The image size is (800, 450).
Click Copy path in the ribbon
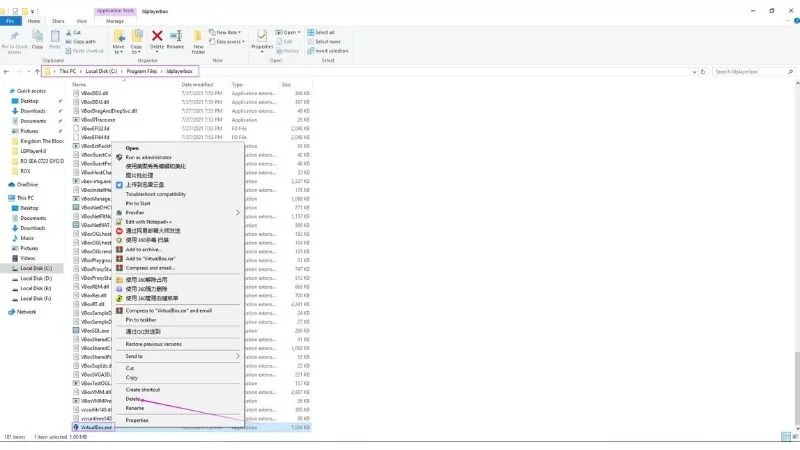81,41
